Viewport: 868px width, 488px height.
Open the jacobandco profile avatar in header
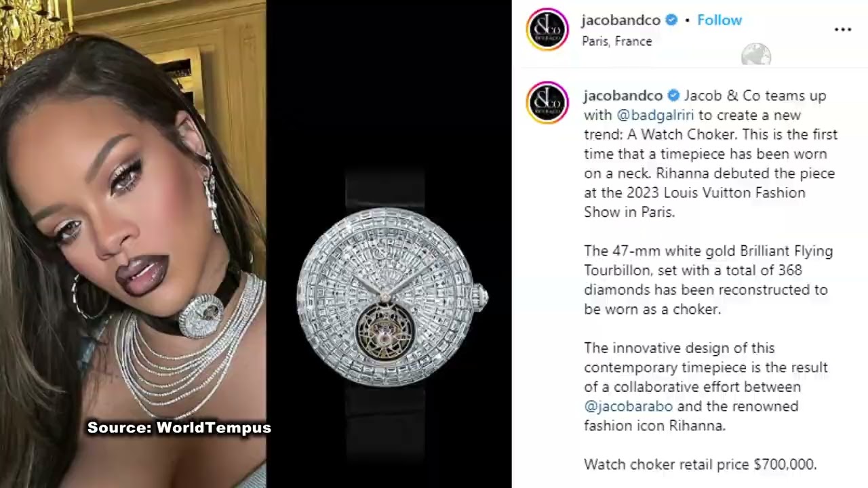click(547, 29)
